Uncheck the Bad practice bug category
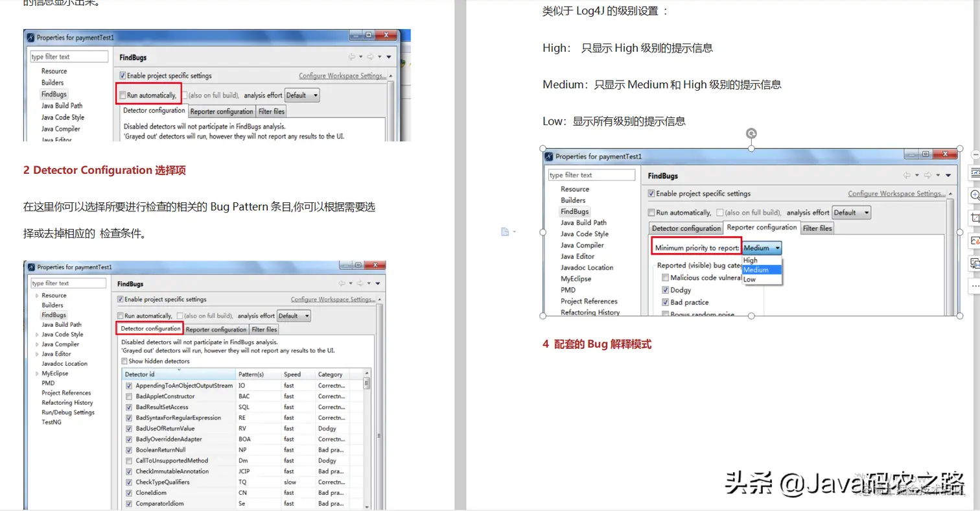This screenshot has height=511, width=980. click(664, 302)
